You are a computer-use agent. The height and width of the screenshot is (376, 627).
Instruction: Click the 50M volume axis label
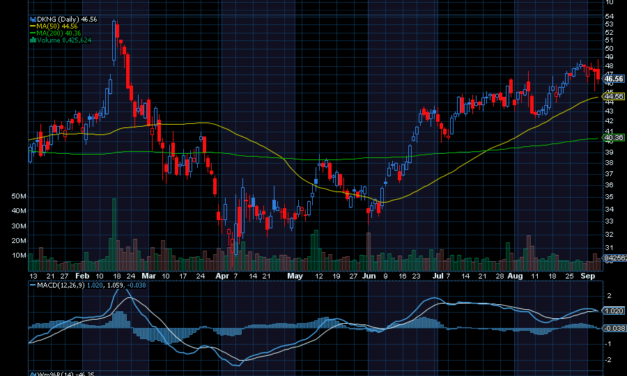19,196
